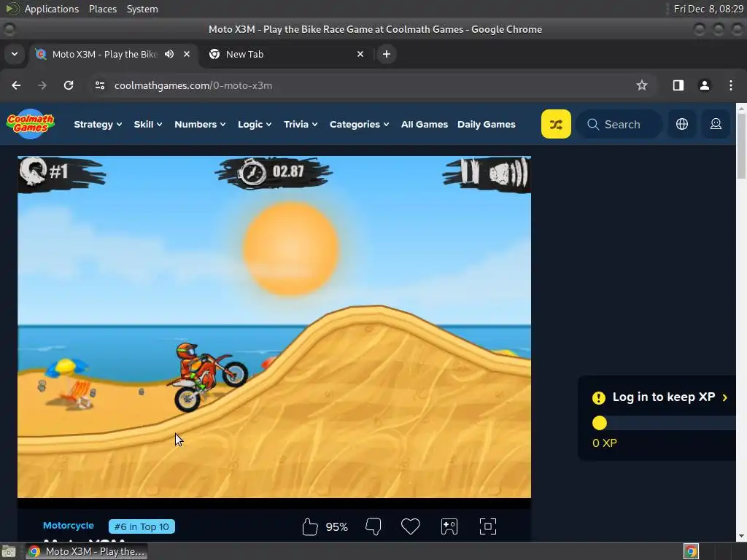
Task: Go back in browser history
Action: coord(16,85)
